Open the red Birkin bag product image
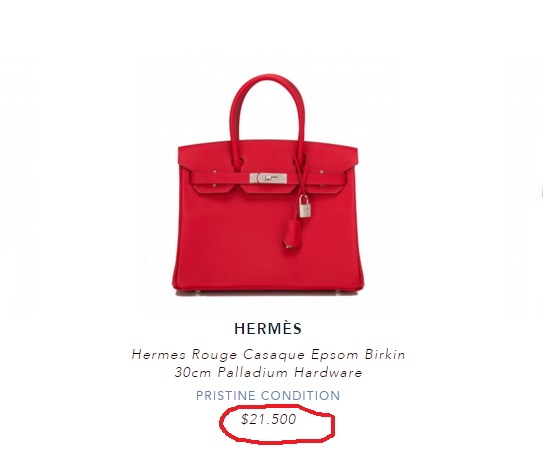543x456 pixels. coord(268,186)
